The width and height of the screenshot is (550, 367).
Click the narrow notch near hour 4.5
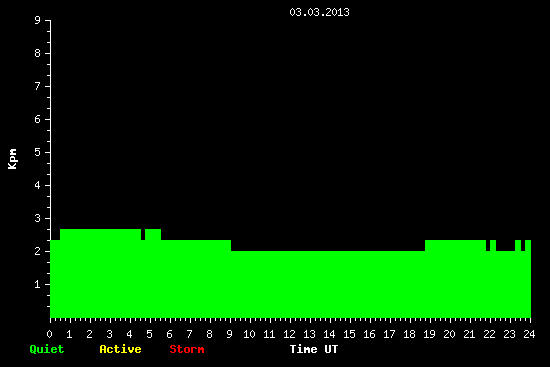click(x=143, y=234)
